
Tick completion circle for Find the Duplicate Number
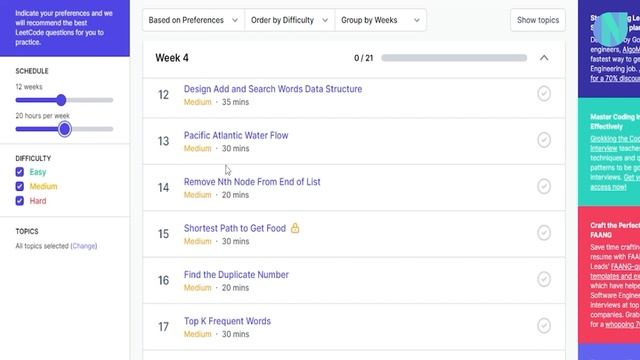544,279
